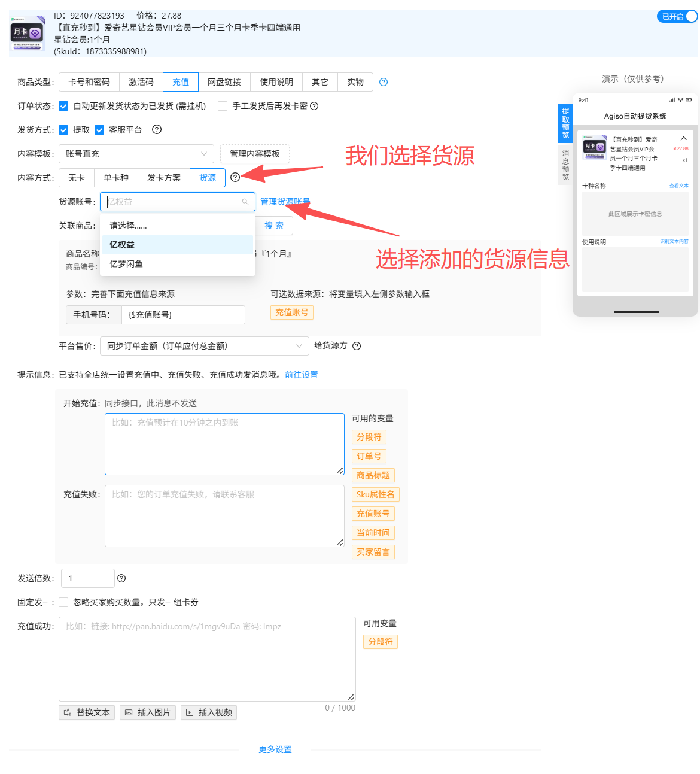Select the 激活码 product type tab
The width and height of the screenshot is (700, 774).
tap(141, 82)
